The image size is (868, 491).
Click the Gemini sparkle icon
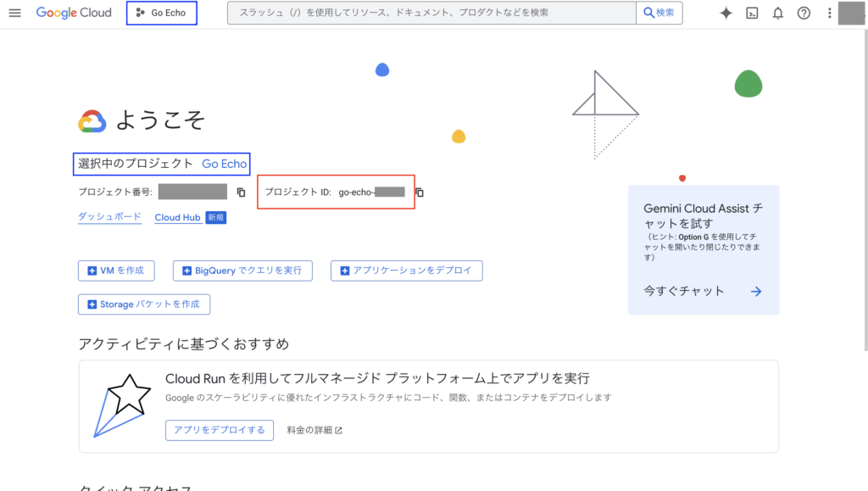tap(726, 14)
